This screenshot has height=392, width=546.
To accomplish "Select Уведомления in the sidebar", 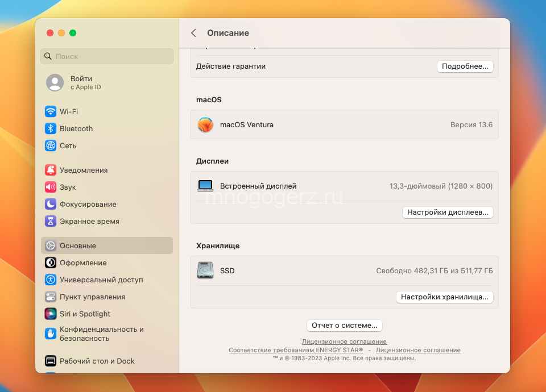I will (107, 170).
